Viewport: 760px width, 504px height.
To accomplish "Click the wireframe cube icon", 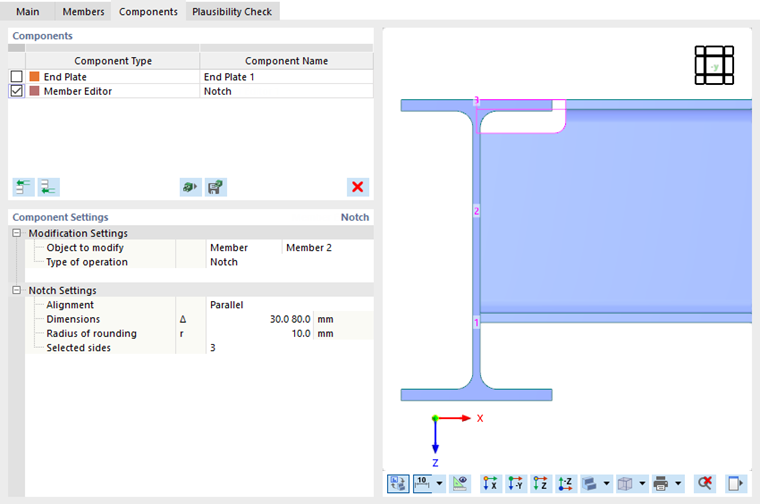I will coord(626,484).
